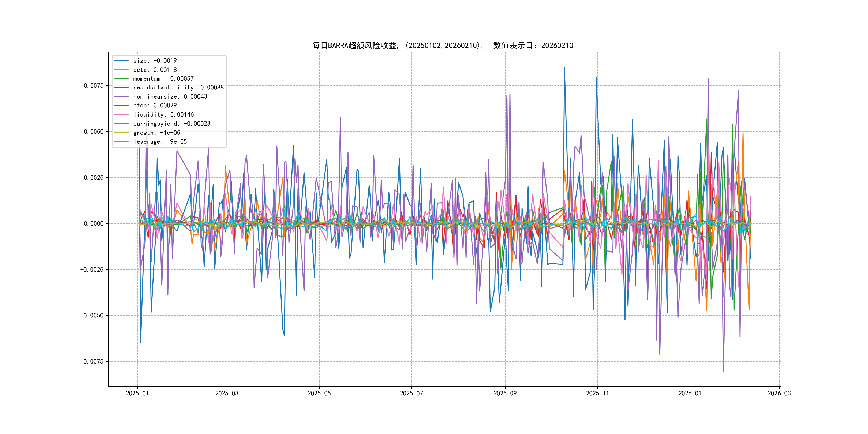Click the 2026-03 x-axis tick label
Screen dimensions: 868x434
click(779, 393)
